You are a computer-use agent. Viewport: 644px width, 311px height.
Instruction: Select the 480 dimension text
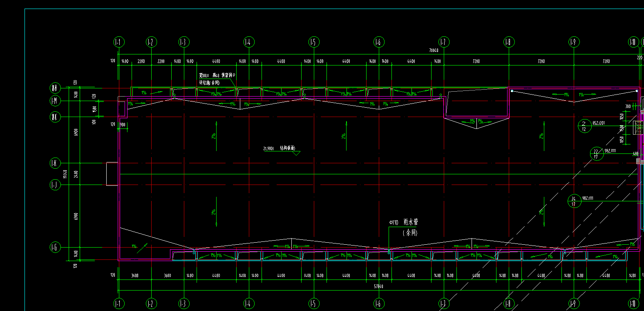[x=635, y=154]
